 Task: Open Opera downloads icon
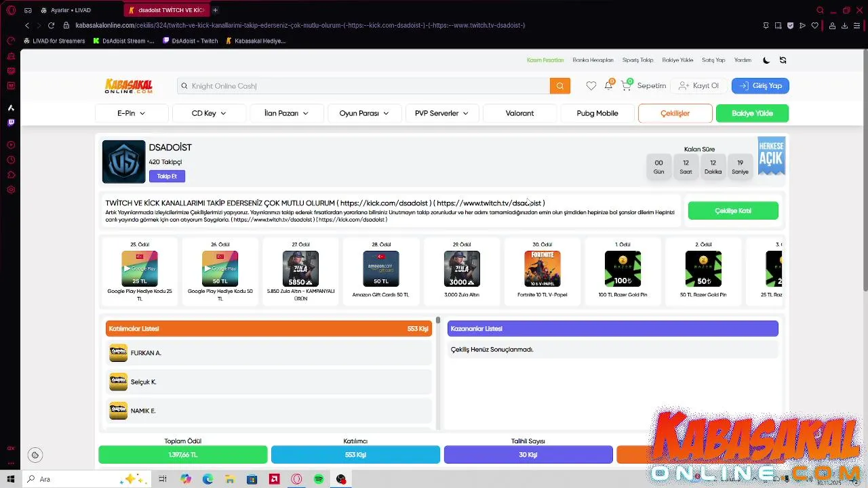pos(845,25)
